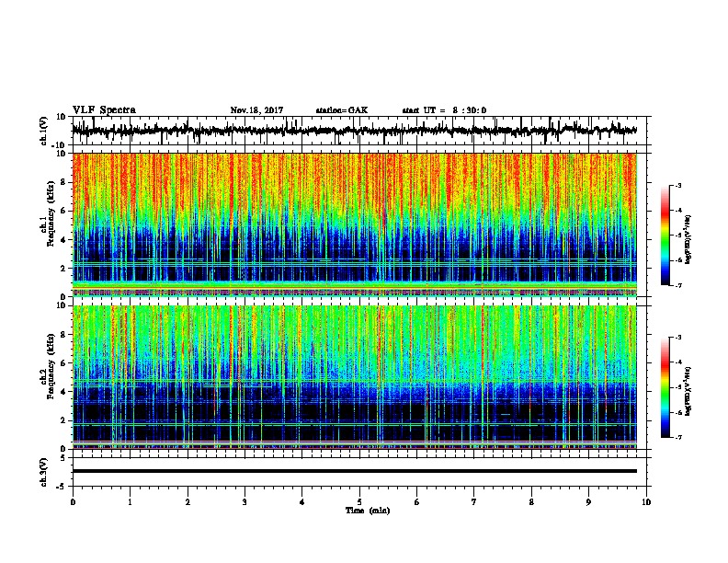Click the "-7" value on ch.1 colorbar
Screen dimensions: 728x563
678,285
